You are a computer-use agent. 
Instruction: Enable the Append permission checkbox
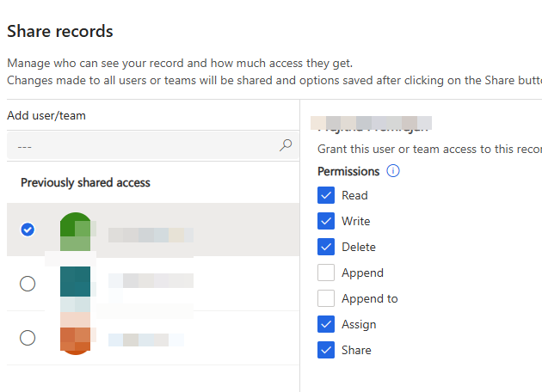(x=326, y=273)
